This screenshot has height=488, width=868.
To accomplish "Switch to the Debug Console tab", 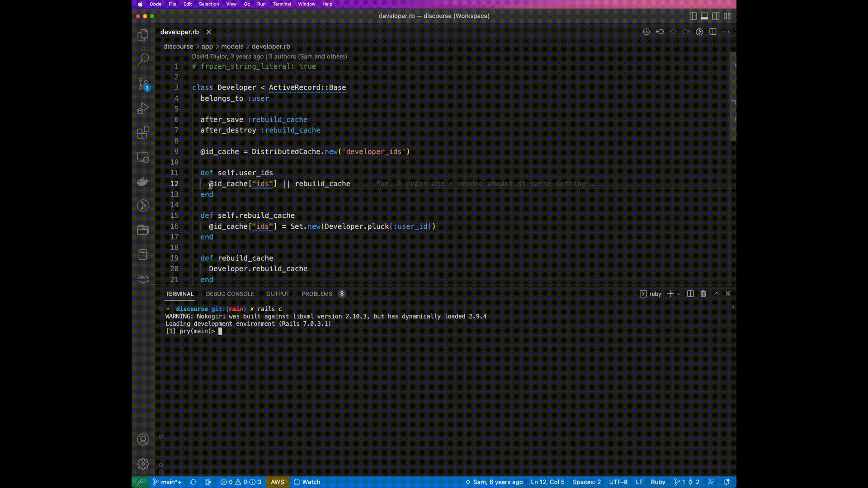I will pyautogui.click(x=230, y=294).
